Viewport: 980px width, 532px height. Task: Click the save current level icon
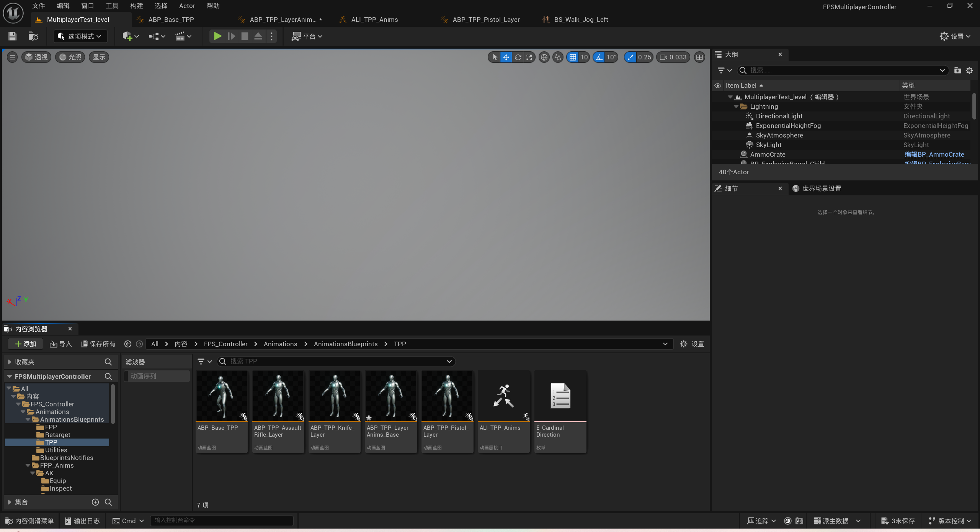(x=12, y=36)
